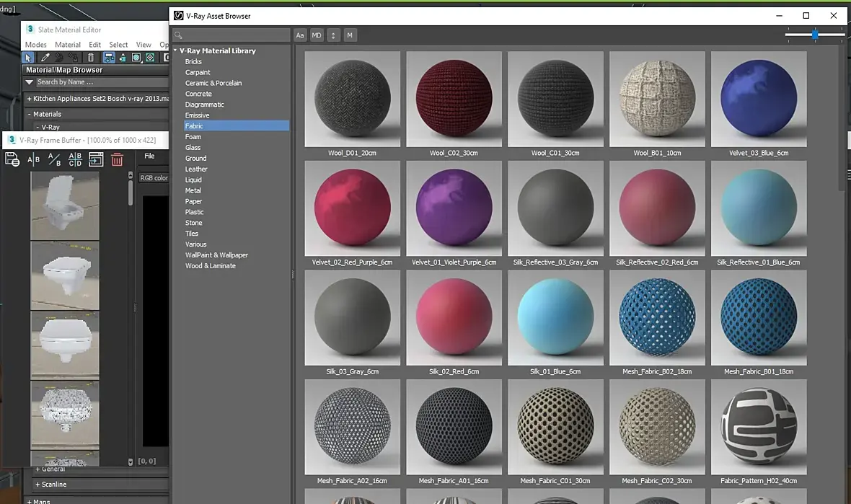Click the delete trash icon in Slate toolbar
Viewport: 851px width, 504px height.
[91, 58]
